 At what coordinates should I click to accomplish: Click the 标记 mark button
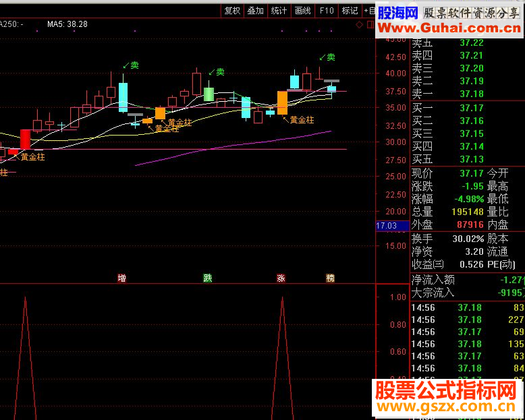(350, 11)
